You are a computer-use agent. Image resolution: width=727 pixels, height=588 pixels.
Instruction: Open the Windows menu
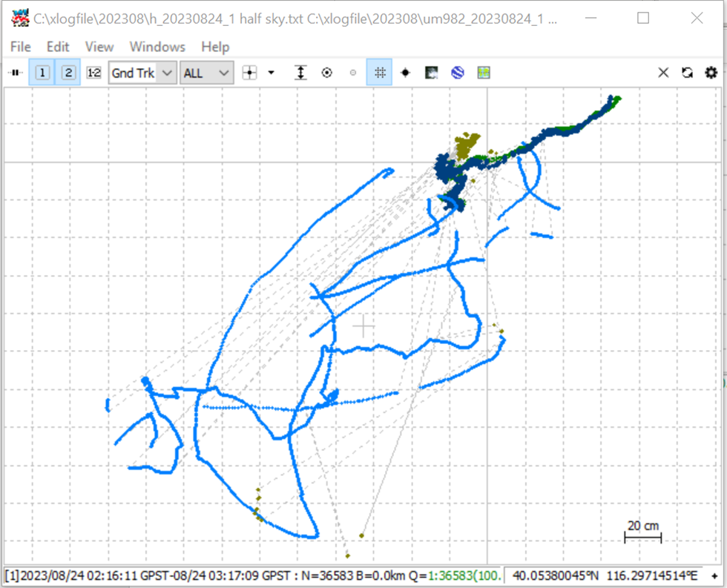[157, 47]
